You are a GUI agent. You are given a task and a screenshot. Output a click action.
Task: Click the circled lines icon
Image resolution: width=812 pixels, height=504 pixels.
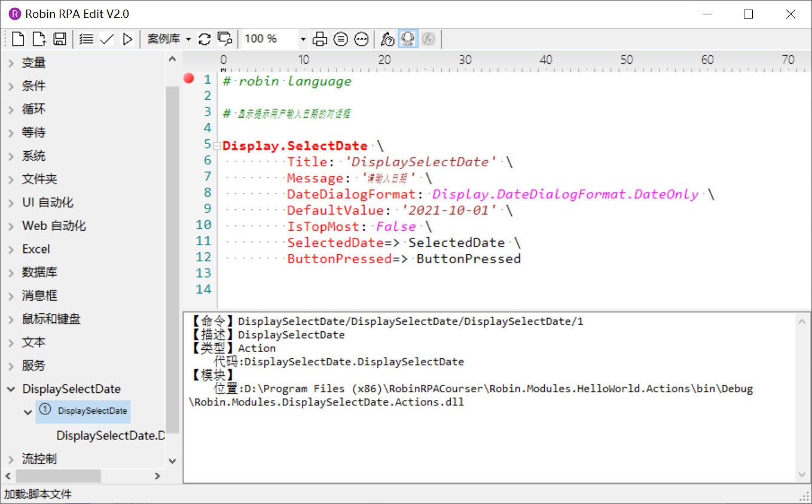click(x=341, y=39)
